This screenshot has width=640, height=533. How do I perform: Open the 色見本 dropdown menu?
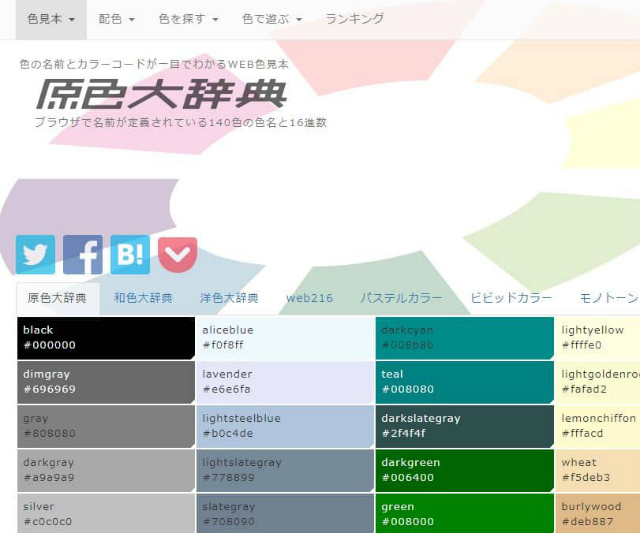pyautogui.click(x=50, y=19)
